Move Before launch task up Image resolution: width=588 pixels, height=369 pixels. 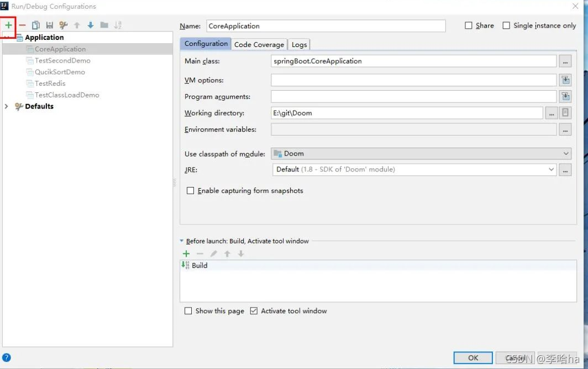point(227,254)
